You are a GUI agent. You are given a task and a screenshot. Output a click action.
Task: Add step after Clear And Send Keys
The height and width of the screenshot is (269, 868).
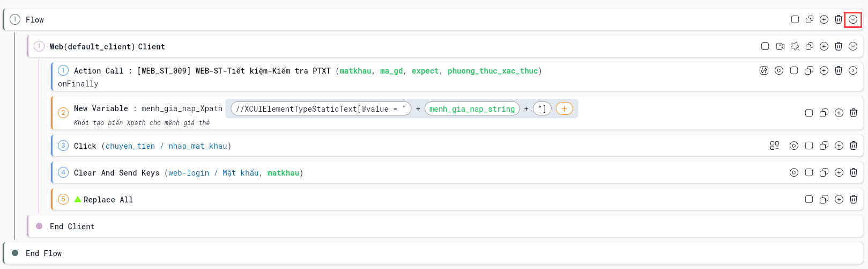coord(839,172)
